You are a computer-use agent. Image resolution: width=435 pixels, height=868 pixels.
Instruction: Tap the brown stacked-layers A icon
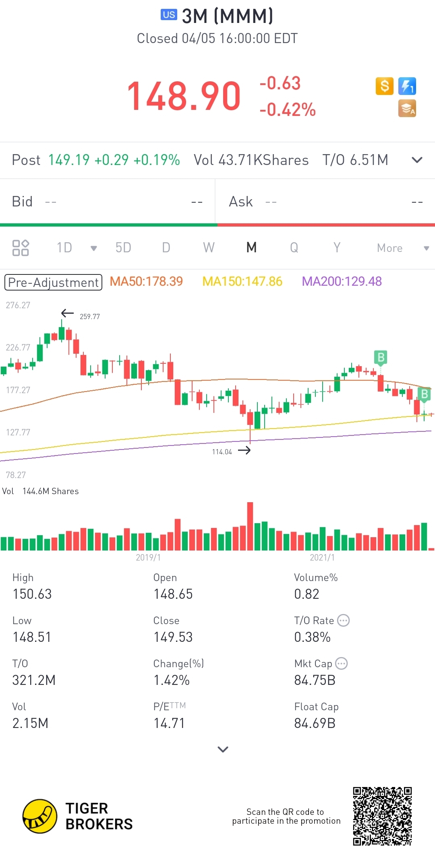click(407, 109)
